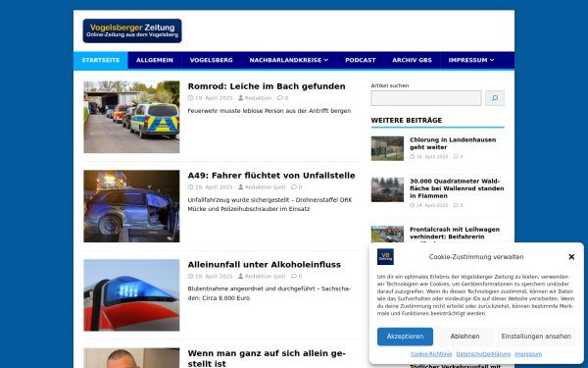Focus the Artikel suchen search field

(426, 98)
